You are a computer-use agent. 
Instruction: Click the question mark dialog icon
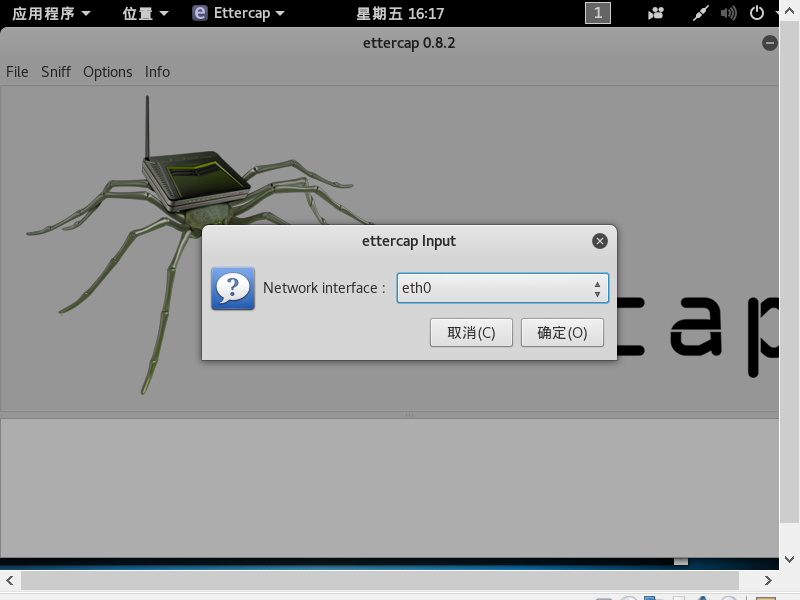(233, 288)
